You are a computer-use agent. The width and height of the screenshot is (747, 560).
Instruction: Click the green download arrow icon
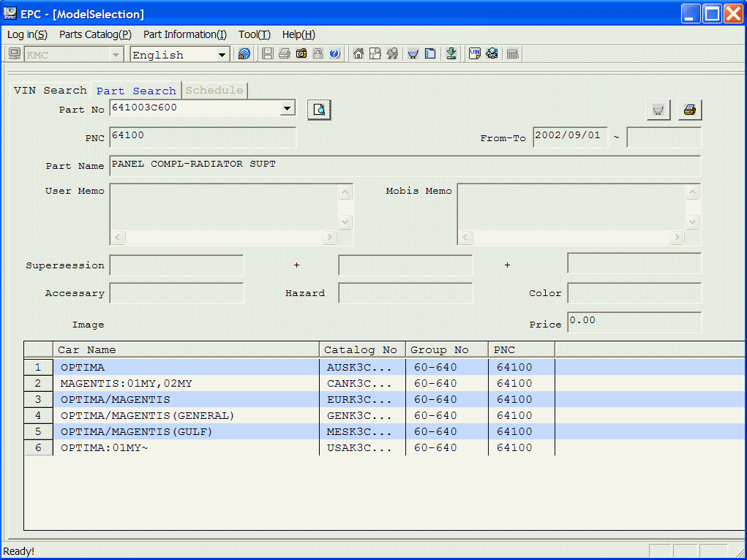(451, 54)
